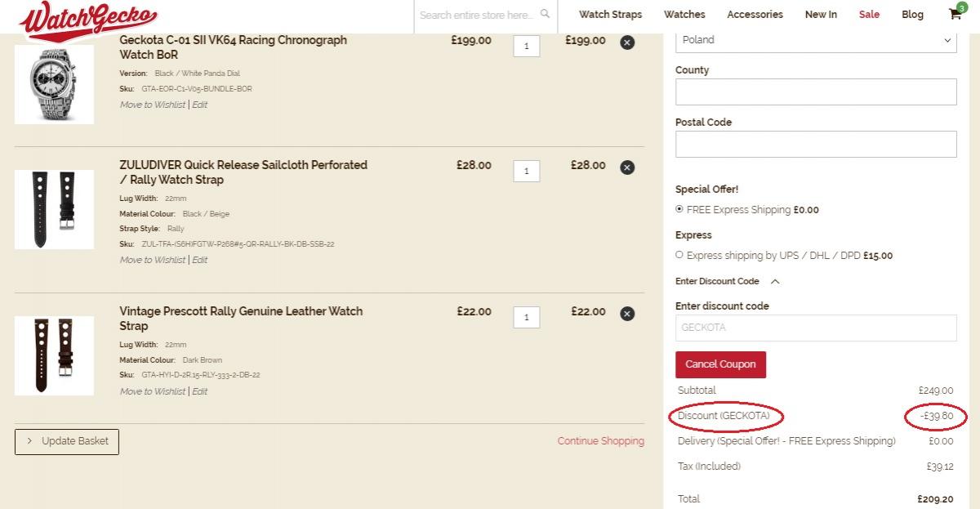The image size is (980, 509).
Task: Remove the Geckota C-01 chronograph item
Action: click(627, 42)
